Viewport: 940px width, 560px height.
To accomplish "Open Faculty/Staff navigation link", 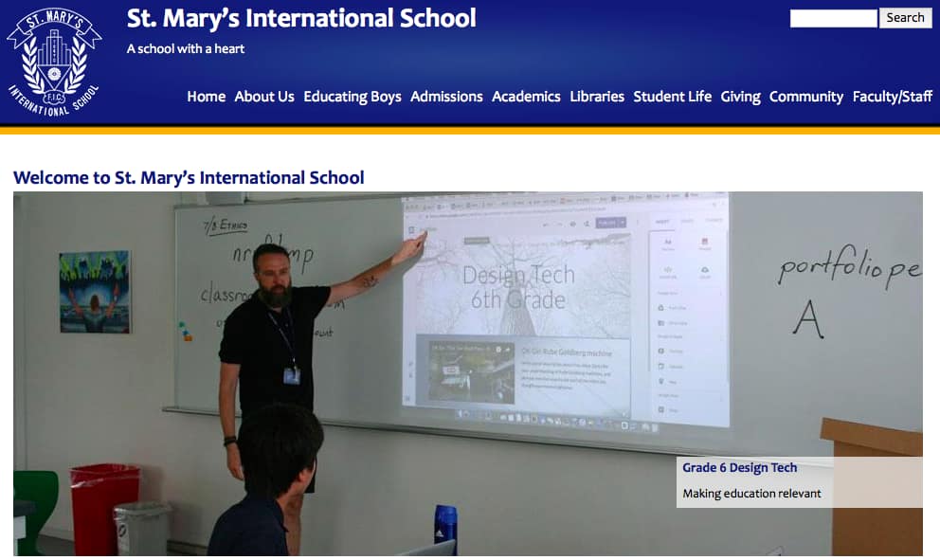I will pos(892,98).
